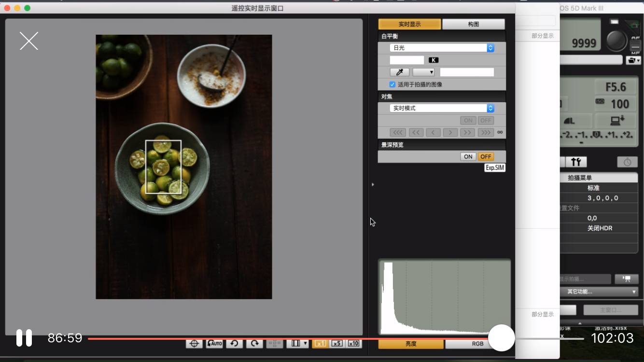This screenshot has width=644, height=362.
Task: Pause the video playback
Action: pyautogui.click(x=24, y=338)
